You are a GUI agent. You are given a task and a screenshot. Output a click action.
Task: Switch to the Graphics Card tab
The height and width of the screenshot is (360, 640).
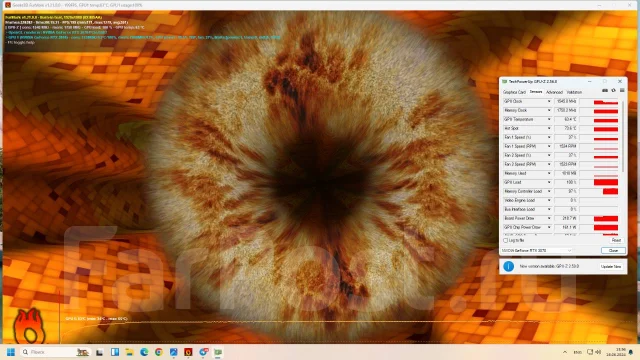514,92
